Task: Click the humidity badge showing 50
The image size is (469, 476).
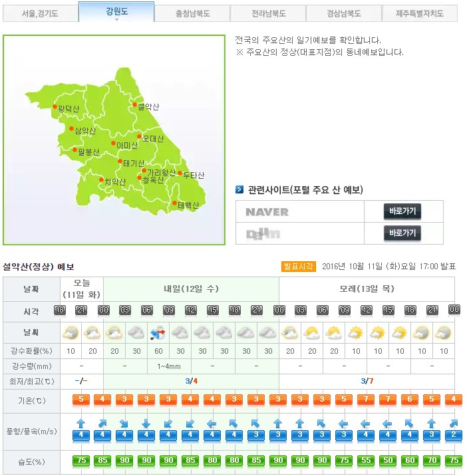Action: [x=388, y=461]
